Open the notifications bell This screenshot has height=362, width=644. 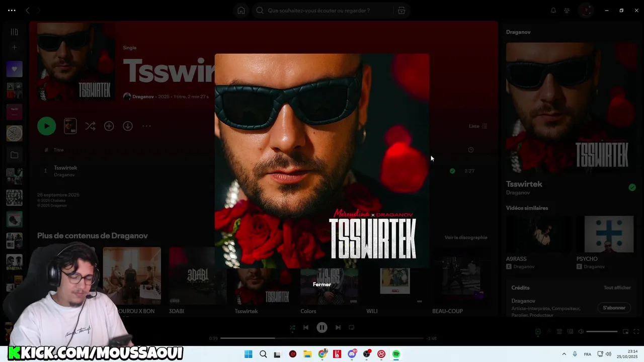tap(553, 11)
